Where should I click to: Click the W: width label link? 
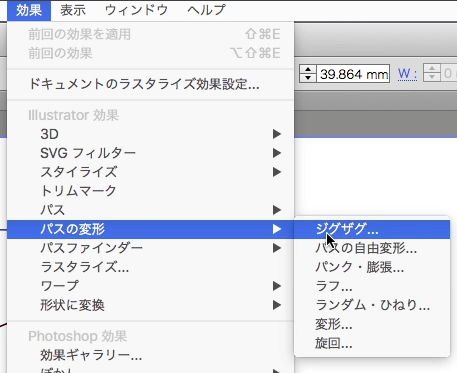tap(407, 74)
